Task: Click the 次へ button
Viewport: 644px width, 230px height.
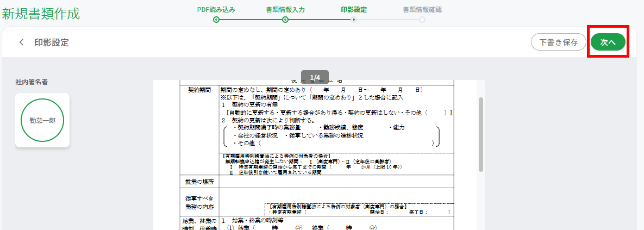Action: pyautogui.click(x=608, y=42)
